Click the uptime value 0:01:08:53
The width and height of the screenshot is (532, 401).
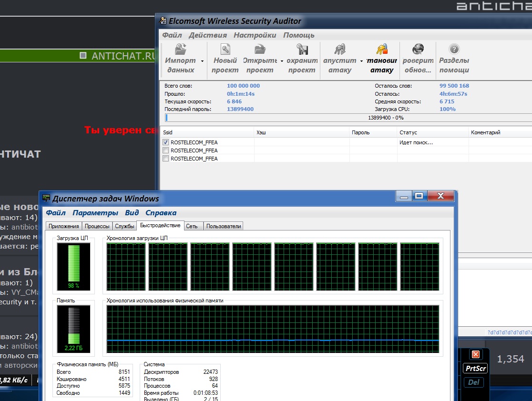(205, 393)
